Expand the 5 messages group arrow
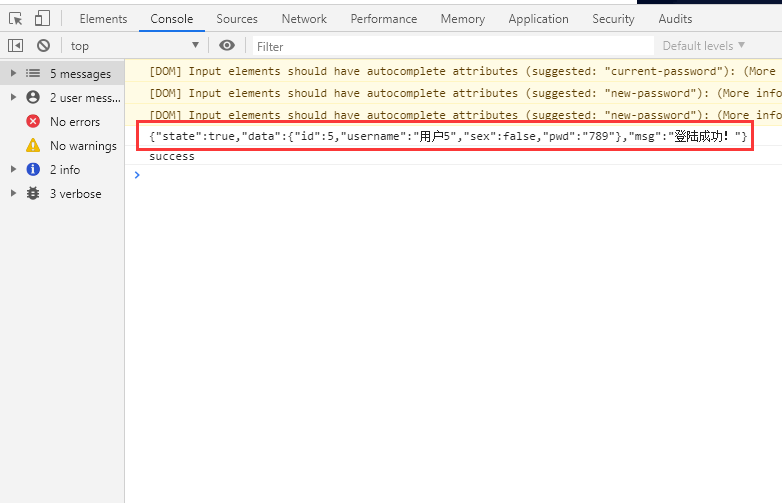The width and height of the screenshot is (782, 503). [13, 73]
